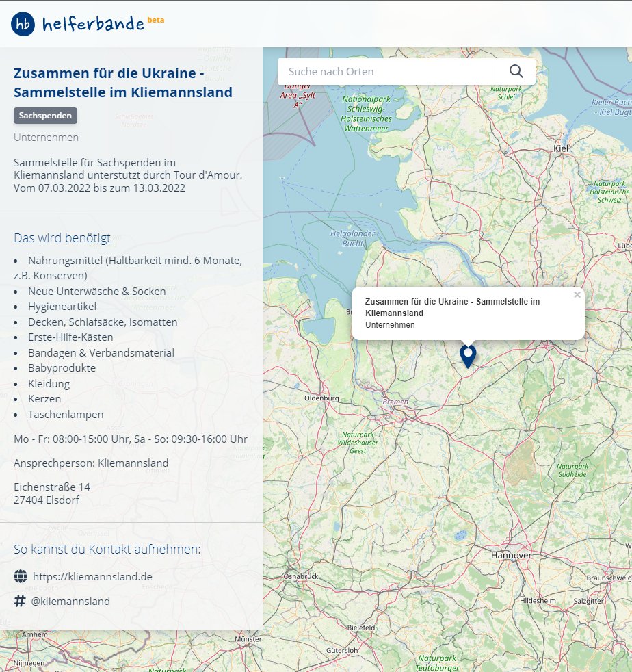Click Hannover on the map
The image size is (632, 672).
point(510,555)
